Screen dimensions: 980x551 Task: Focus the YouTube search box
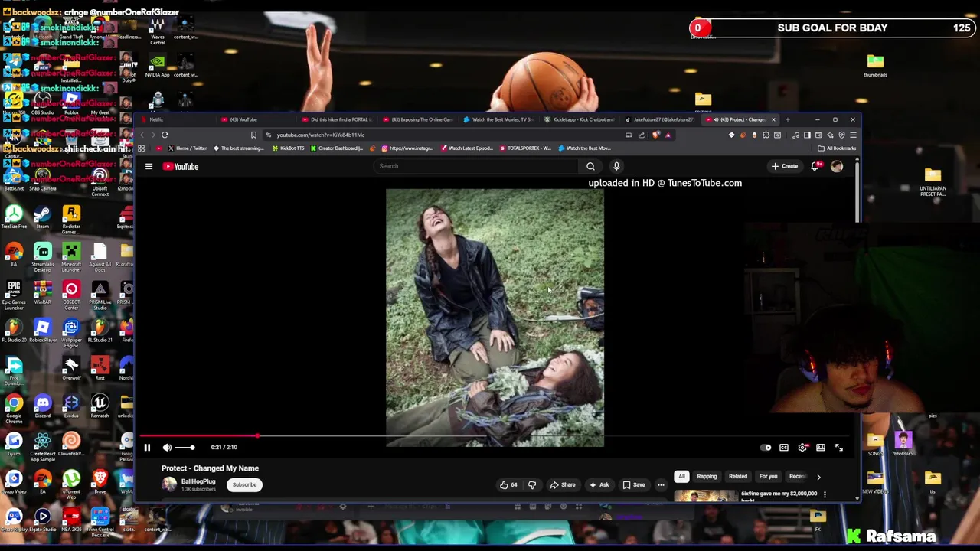476,166
